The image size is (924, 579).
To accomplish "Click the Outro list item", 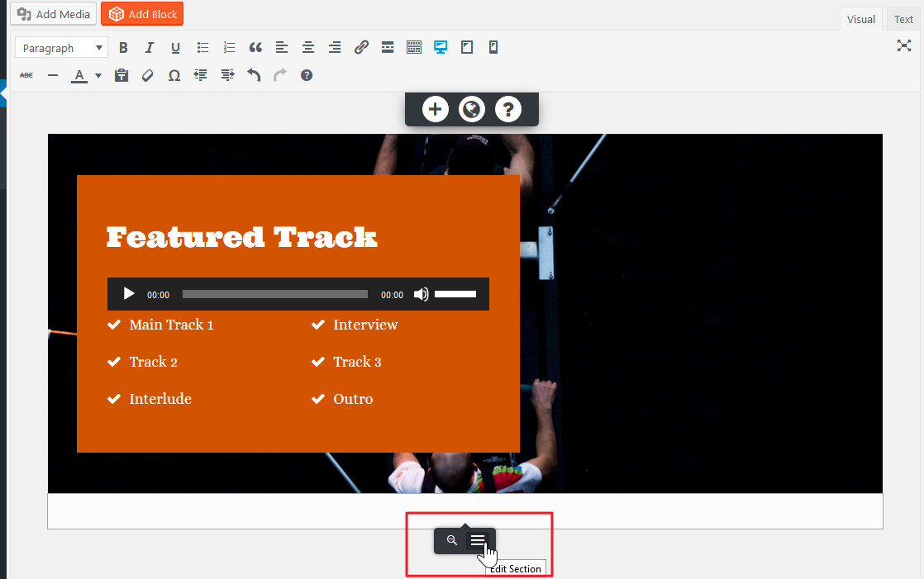I will pos(353,399).
